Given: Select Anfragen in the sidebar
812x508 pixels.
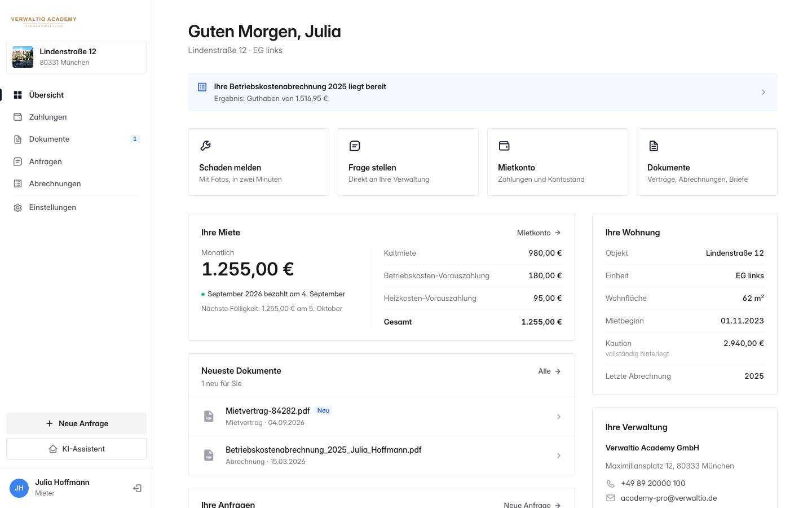Looking at the screenshot, I should (76, 161).
